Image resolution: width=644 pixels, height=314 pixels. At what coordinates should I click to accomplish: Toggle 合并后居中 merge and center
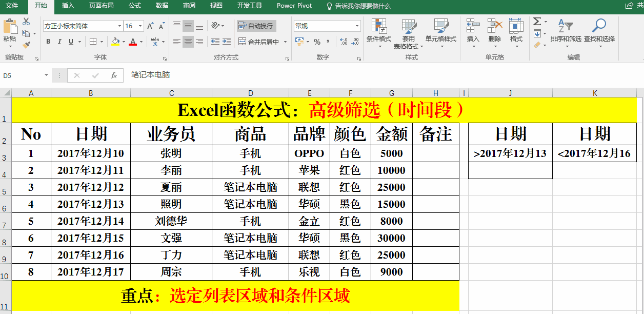[x=259, y=42]
